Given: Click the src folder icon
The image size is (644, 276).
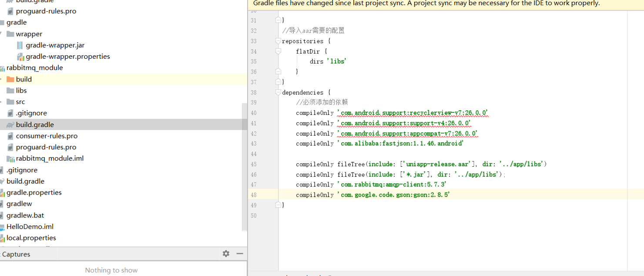Looking at the screenshot, I should coord(10,102).
